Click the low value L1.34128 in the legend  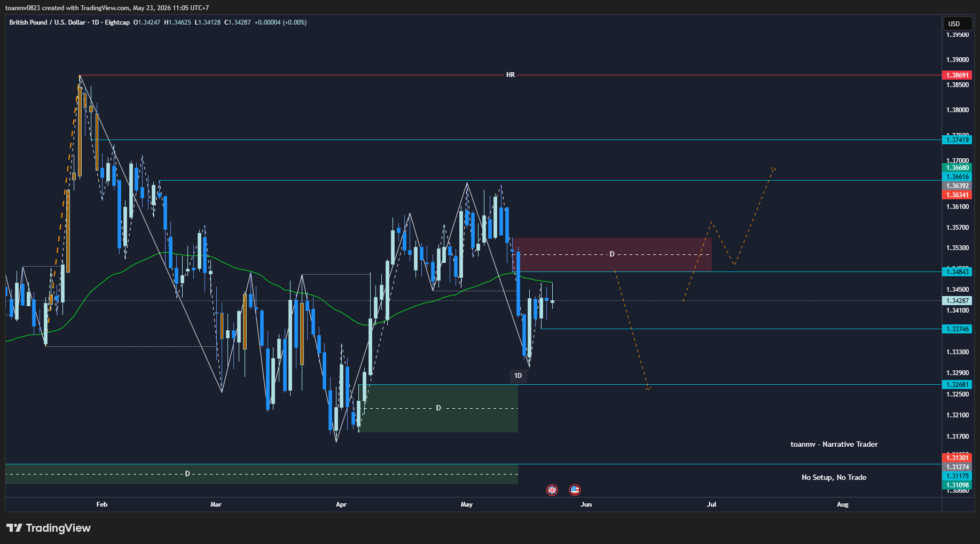pos(208,22)
